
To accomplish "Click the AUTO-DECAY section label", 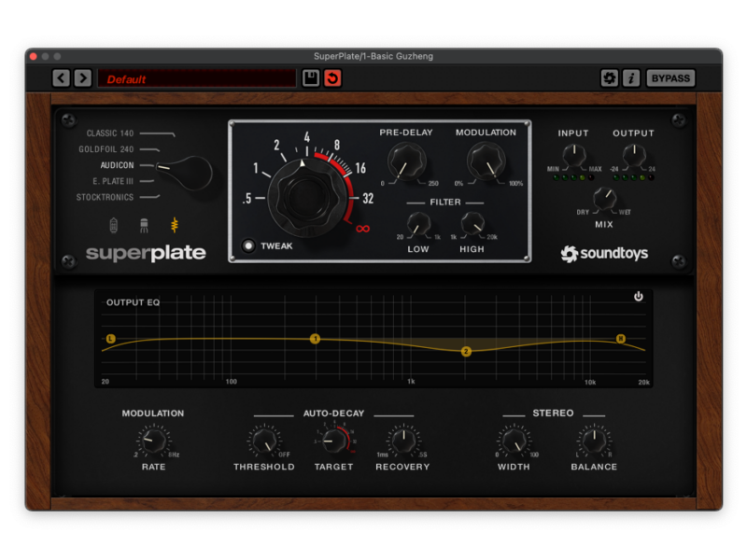I will (333, 413).
